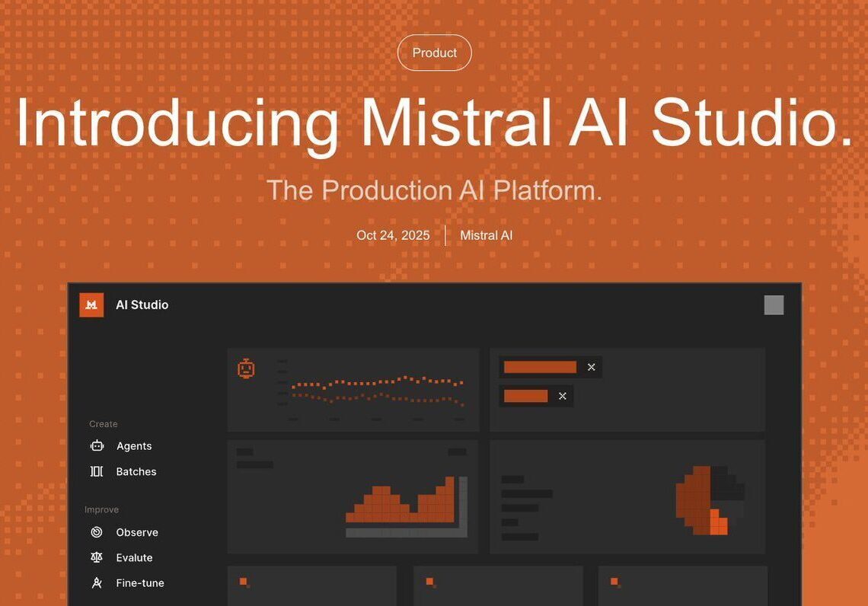
Task: Open Batches in the sidebar
Action: [136, 471]
